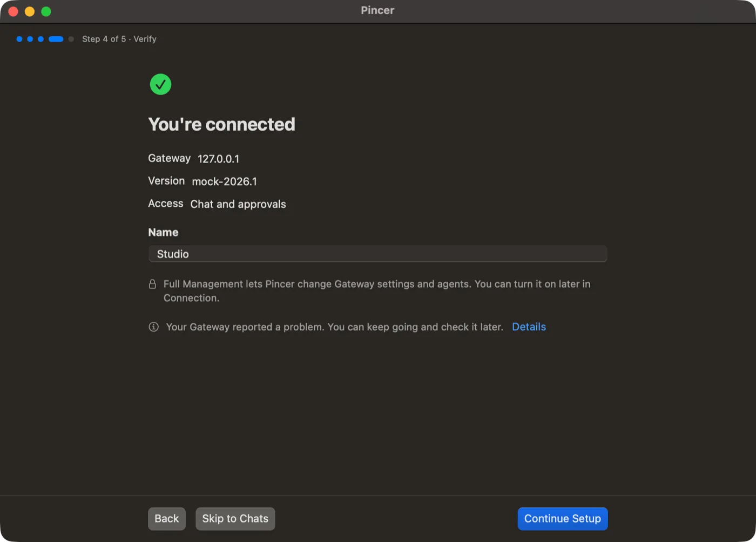Screen dimensions: 756x542
Task: Click the version text mock-2026.1
Action: (x=225, y=181)
